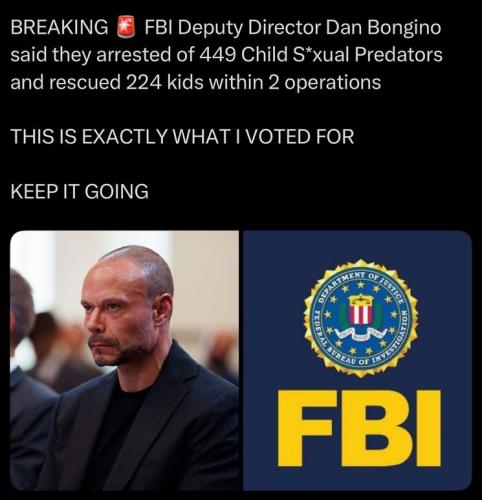Open the FBI logo image on right
The height and width of the screenshot is (500, 482).
tap(357, 360)
